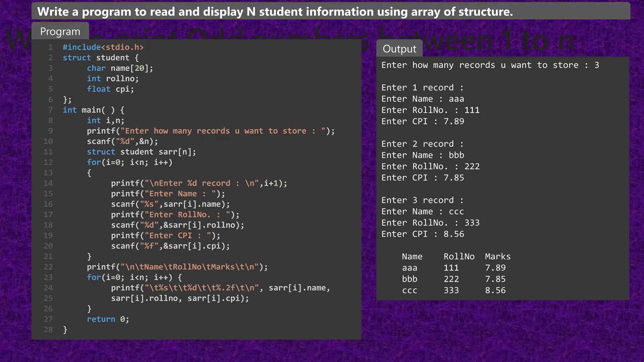Click the first 'for(i=0; i<n; i++)' on line 12
This screenshot has height=362, width=644.
[x=130, y=162]
